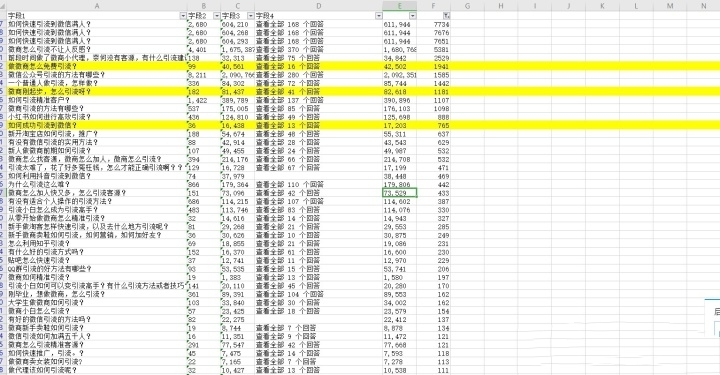Select column M header

(x=669, y=6)
